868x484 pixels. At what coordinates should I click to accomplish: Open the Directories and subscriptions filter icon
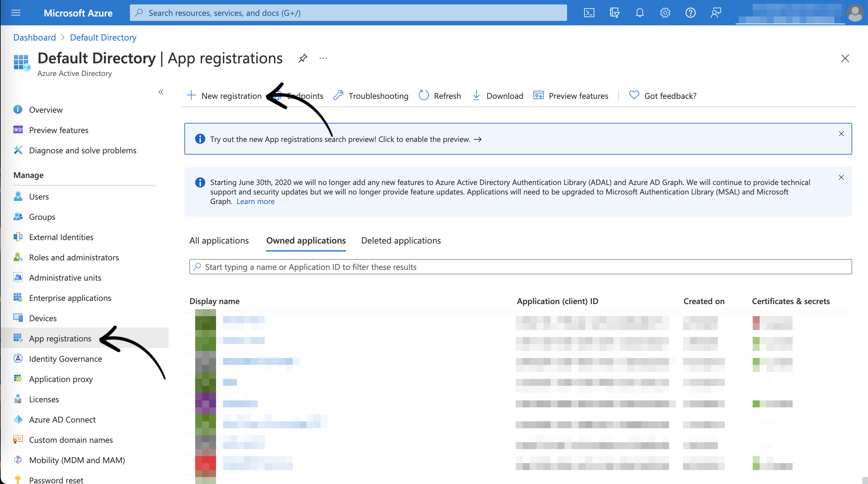pos(614,13)
